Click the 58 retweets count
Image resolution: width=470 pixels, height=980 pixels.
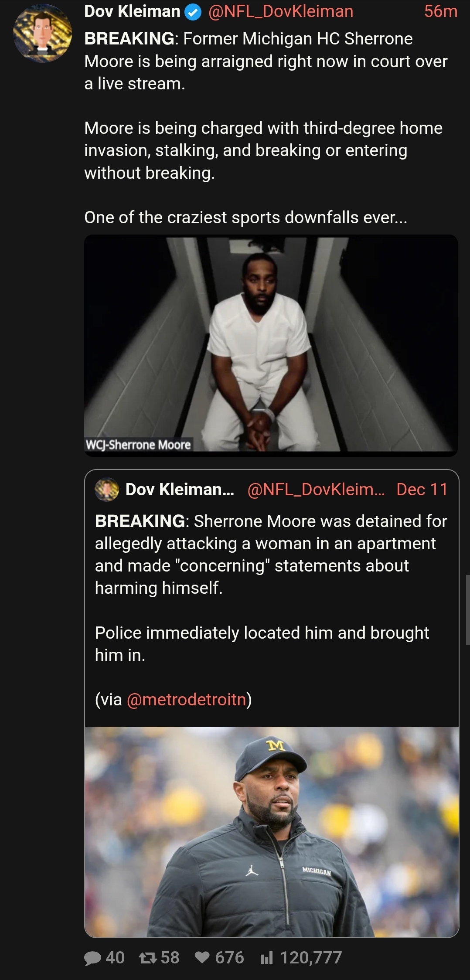170,958
